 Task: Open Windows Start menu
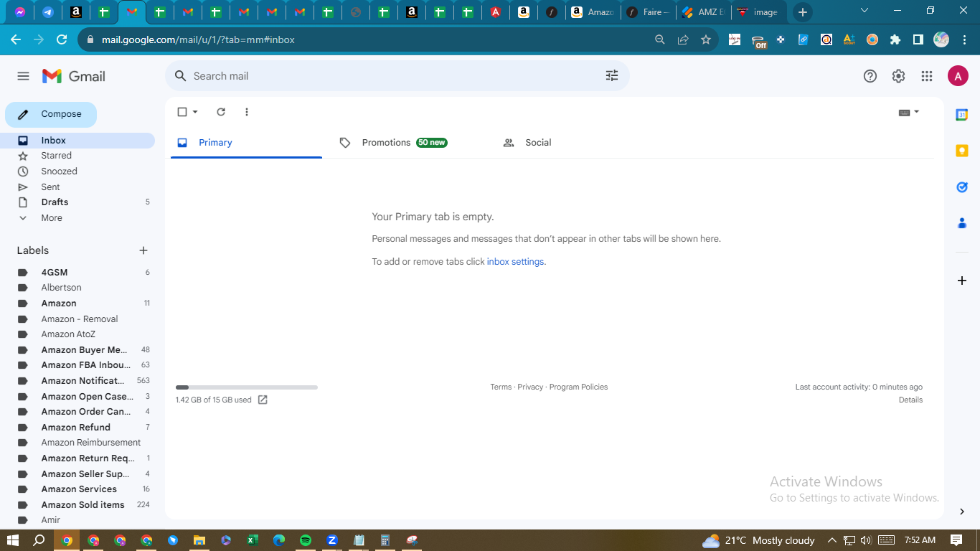(x=13, y=540)
